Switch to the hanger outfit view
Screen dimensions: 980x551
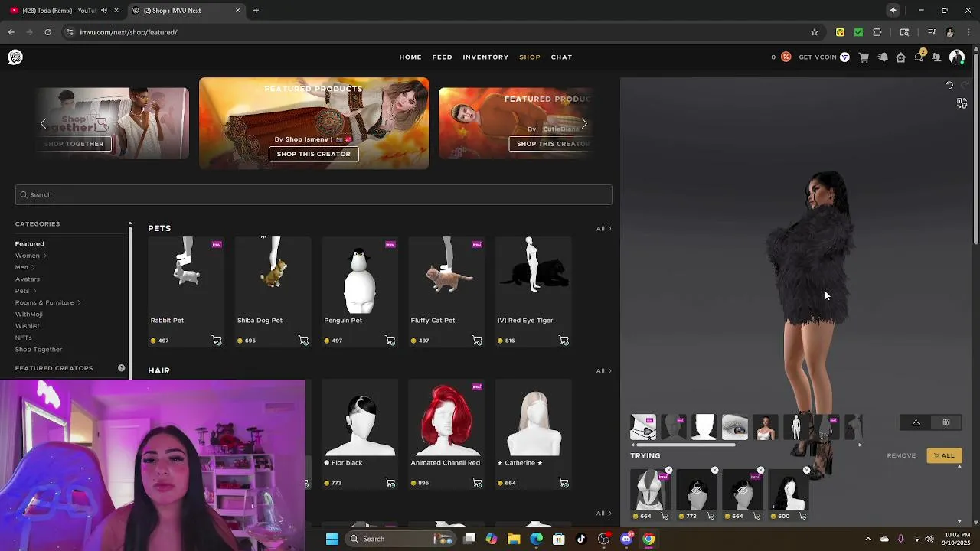[916, 422]
